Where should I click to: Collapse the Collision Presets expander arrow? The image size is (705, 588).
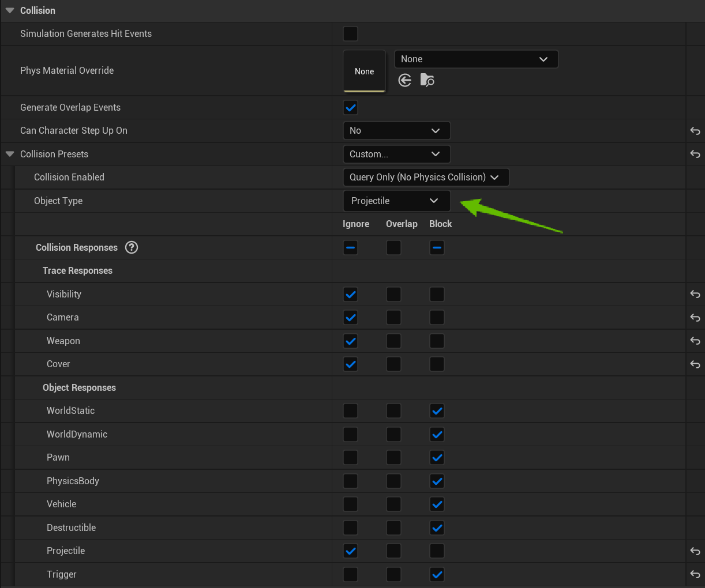pyautogui.click(x=10, y=154)
